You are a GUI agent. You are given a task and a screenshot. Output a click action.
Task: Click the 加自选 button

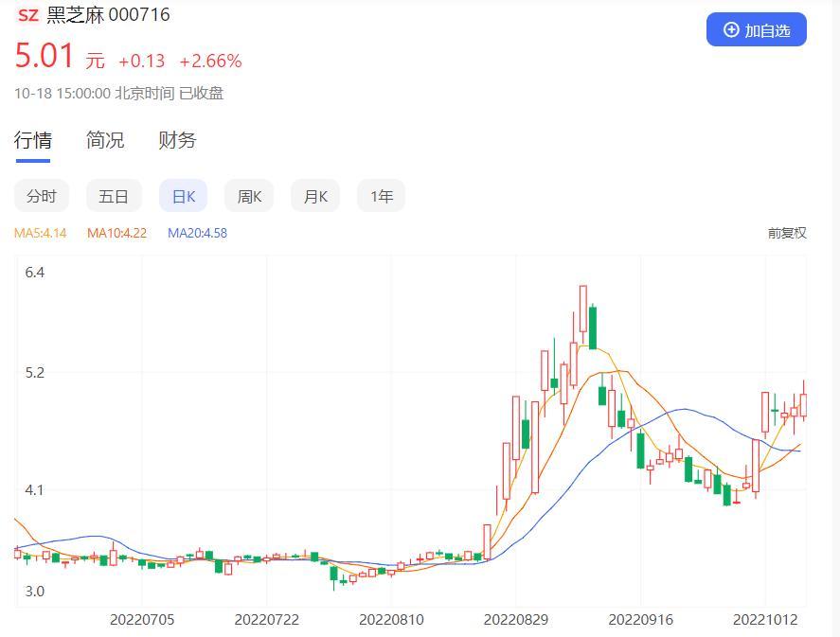click(x=756, y=29)
